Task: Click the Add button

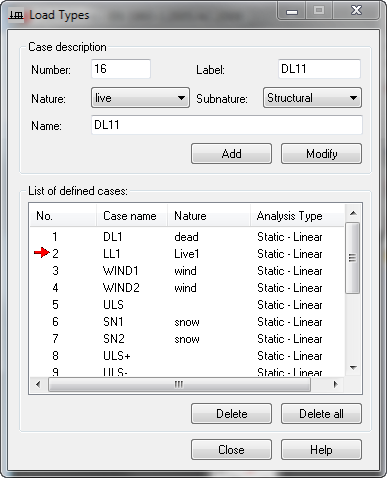Action: 231,154
